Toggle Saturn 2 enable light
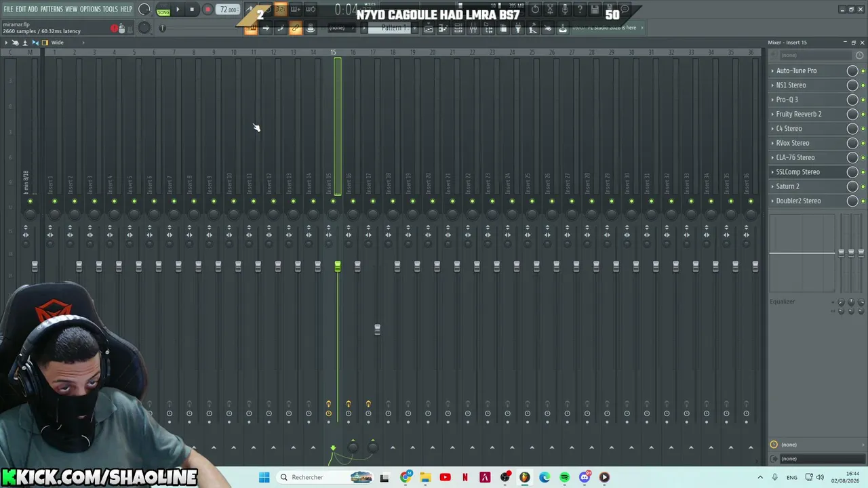 pyautogui.click(x=863, y=186)
